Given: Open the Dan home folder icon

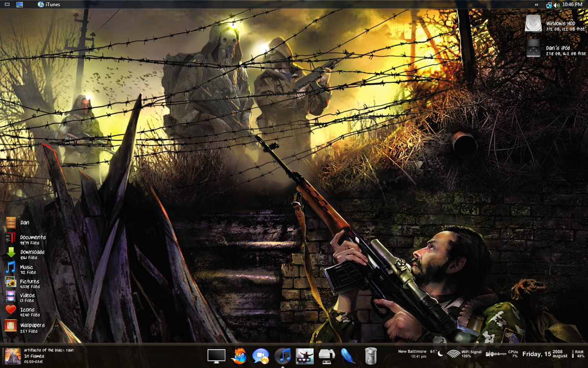Looking at the screenshot, I should (x=11, y=223).
